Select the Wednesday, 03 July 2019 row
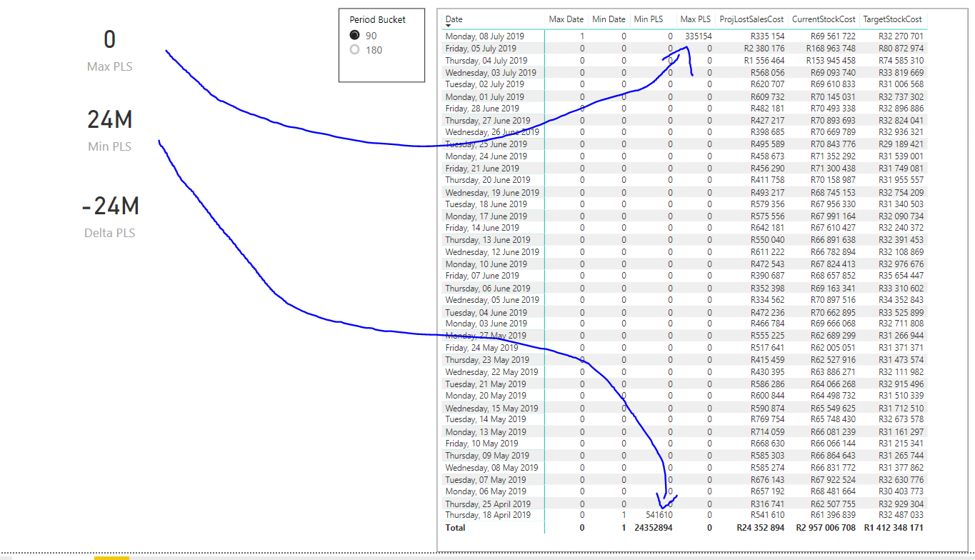Screen dimensions: 975x560 point(684,72)
